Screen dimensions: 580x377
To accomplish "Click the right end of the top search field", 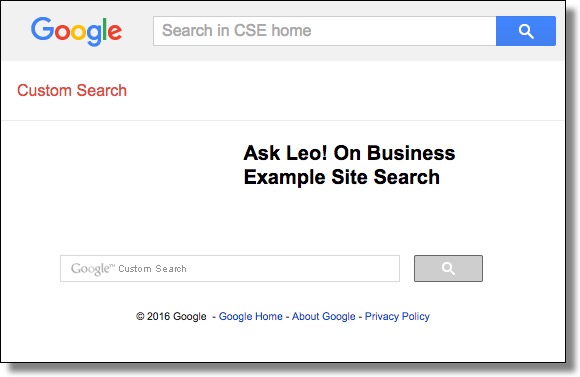I will [481, 31].
